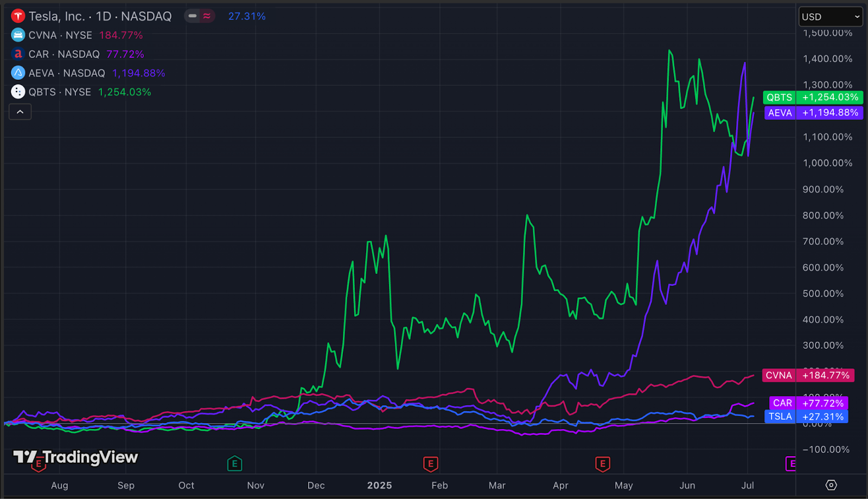Click the earnings badge below May

pos(602,464)
